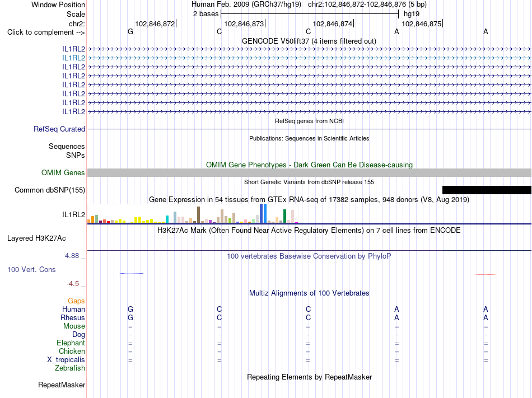The height and width of the screenshot is (398, 532).
Task: Open the OMIM Gene Phenotypes track title
Action: (x=309, y=165)
